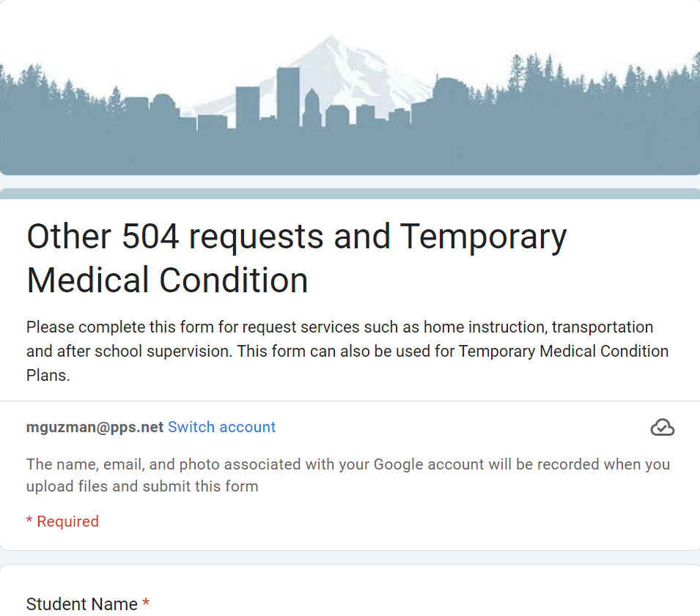
Task: Click the red asterisk beside Student Name
Action: click(x=146, y=603)
